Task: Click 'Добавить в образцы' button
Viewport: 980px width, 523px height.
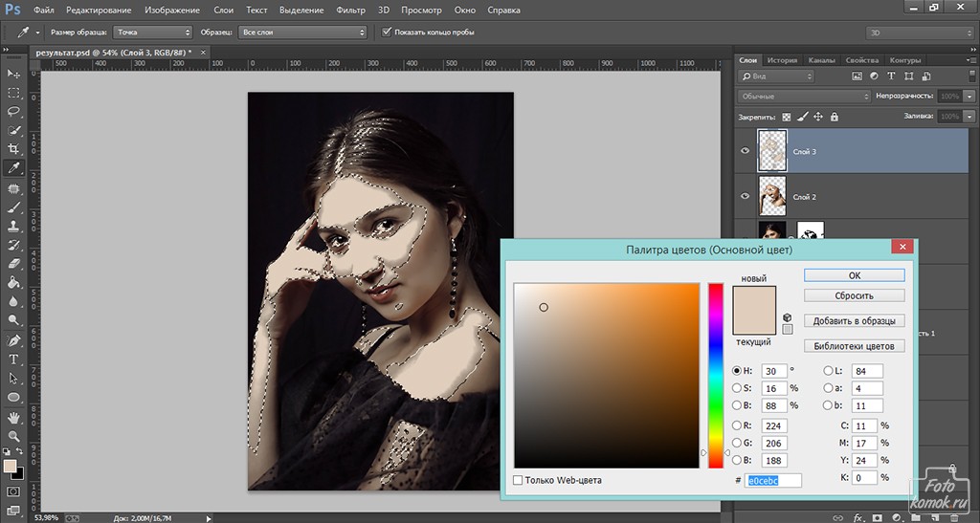Action: point(855,321)
